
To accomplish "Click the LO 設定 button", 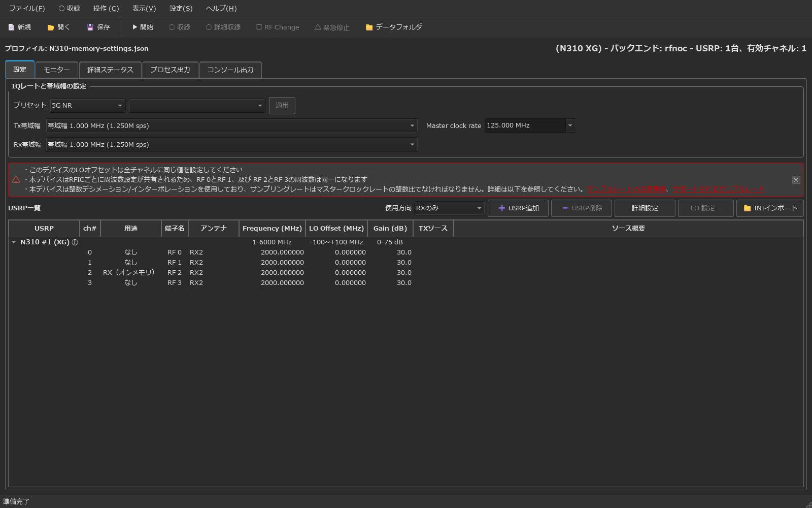I will point(706,208).
